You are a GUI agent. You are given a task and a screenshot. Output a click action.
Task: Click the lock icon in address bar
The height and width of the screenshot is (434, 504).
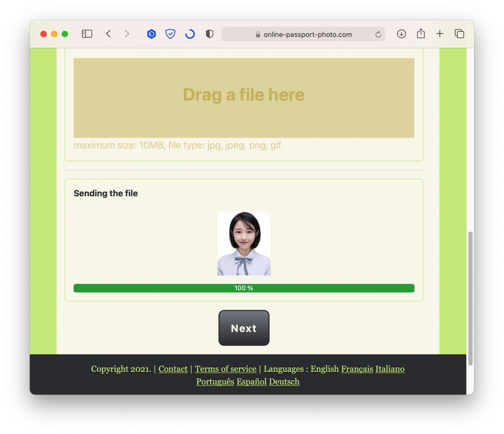click(x=258, y=34)
